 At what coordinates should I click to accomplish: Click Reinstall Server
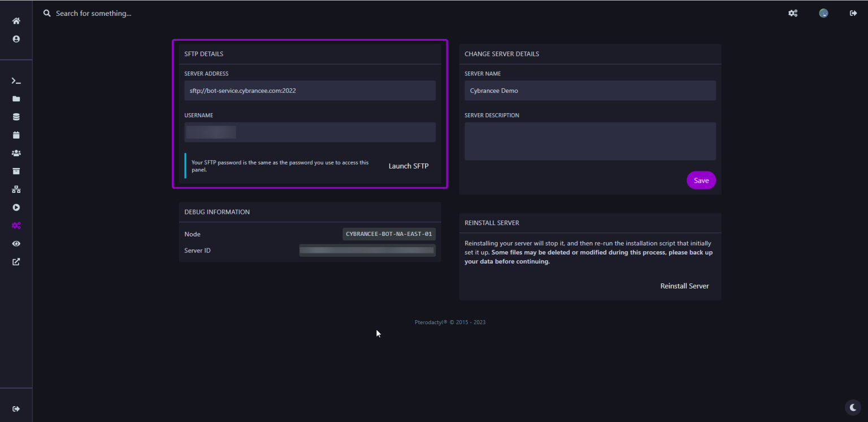click(684, 286)
